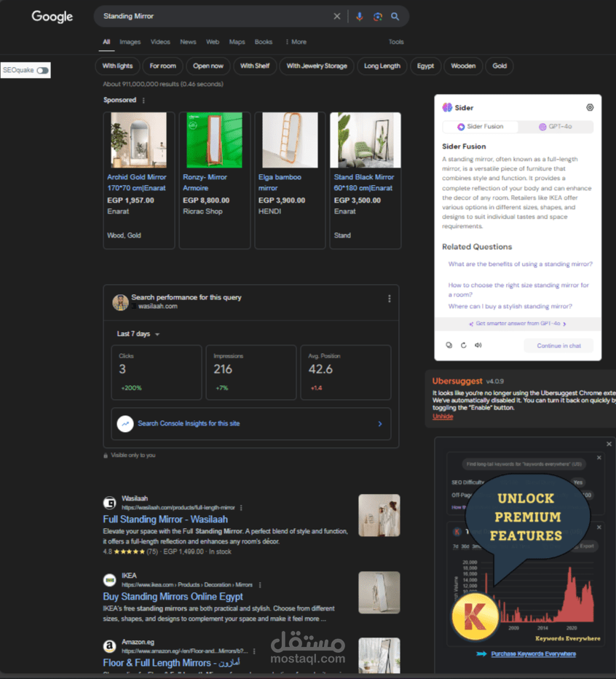Expand the Last 7 days dropdown
The width and height of the screenshot is (616, 679).
coord(138,334)
